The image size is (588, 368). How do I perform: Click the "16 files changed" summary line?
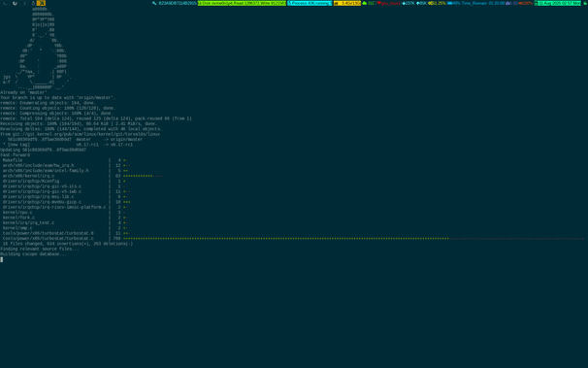point(68,244)
